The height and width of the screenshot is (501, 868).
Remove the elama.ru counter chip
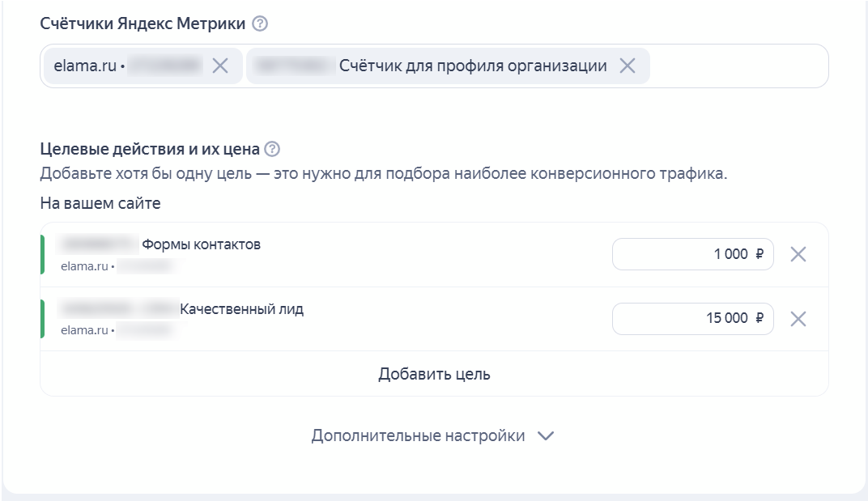pyautogui.click(x=220, y=66)
